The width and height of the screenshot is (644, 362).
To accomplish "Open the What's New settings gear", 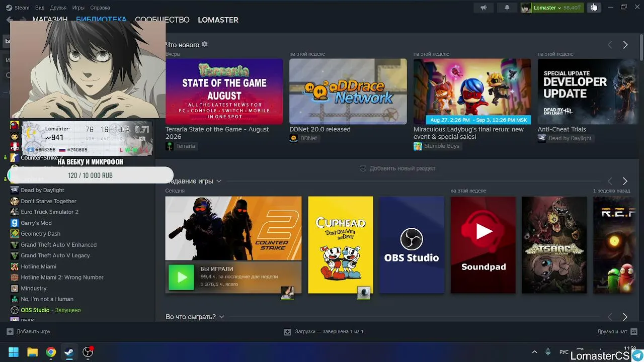I will pyautogui.click(x=204, y=45).
